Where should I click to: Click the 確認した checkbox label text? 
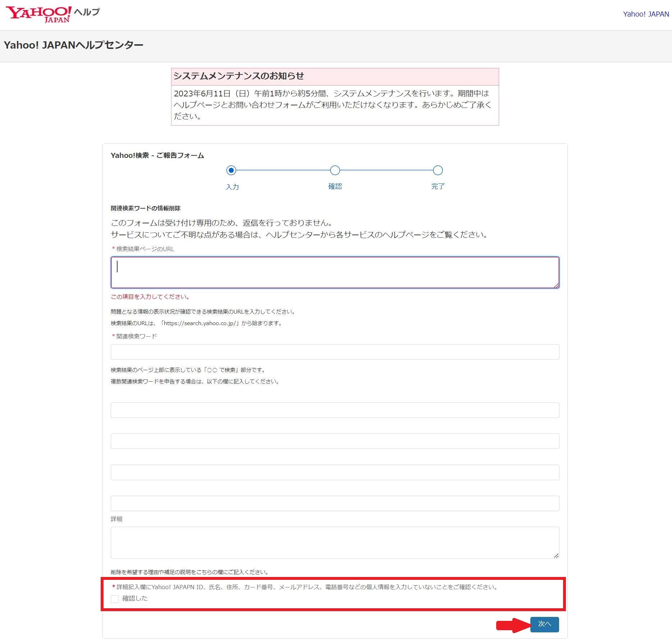135,598
